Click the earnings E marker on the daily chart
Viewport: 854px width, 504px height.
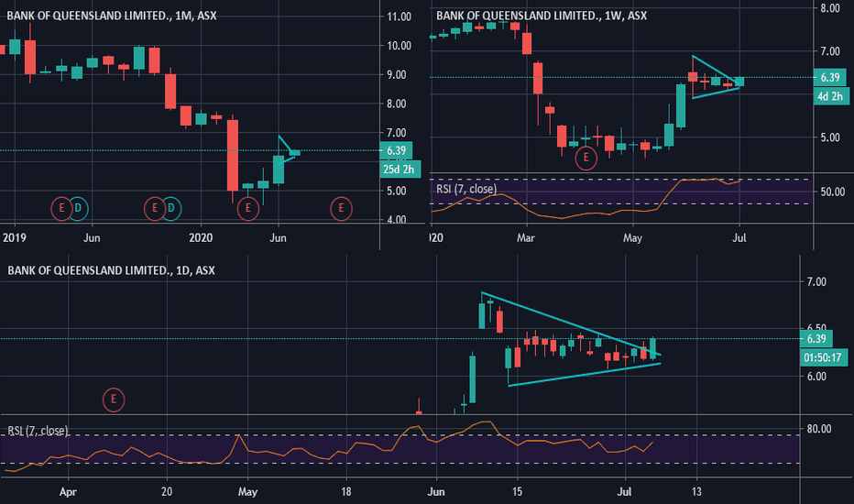(114, 400)
